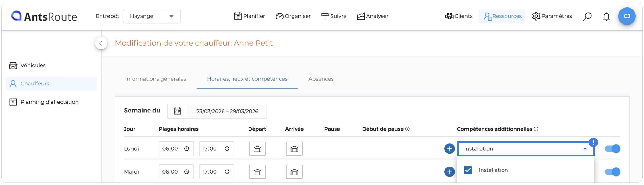Uncheck the Installation skill checkbox
Image resolution: width=644 pixels, height=185 pixels.
point(468,170)
